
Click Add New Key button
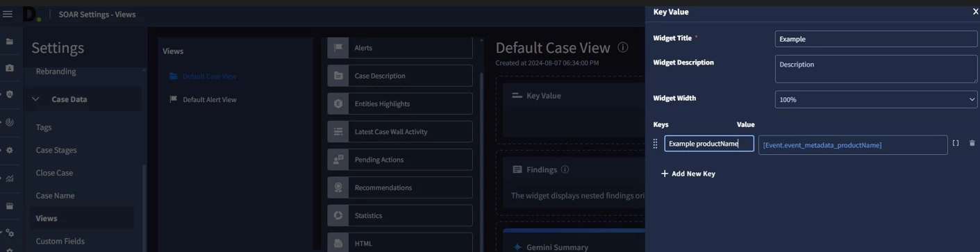click(x=688, y=174)
